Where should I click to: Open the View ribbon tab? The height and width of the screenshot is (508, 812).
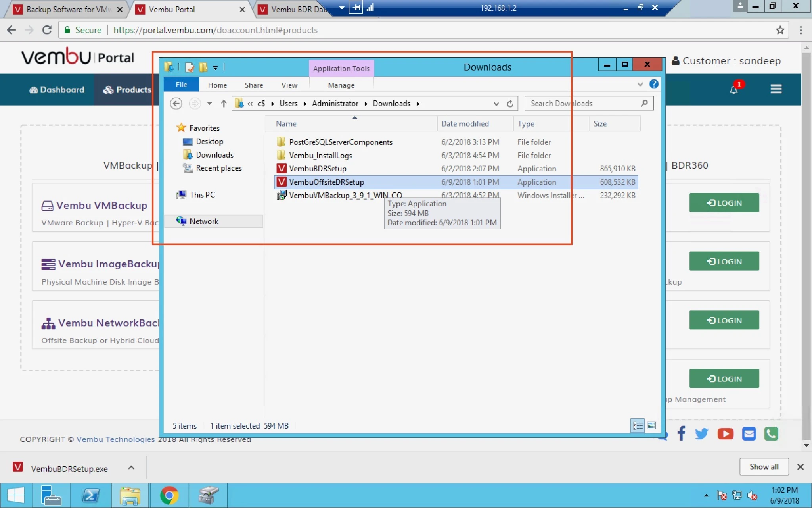(289, 85)
